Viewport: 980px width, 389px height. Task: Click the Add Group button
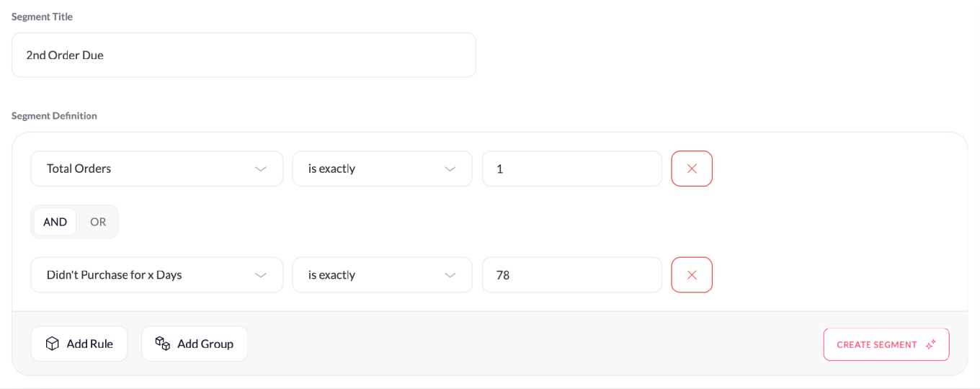point(195,344)
